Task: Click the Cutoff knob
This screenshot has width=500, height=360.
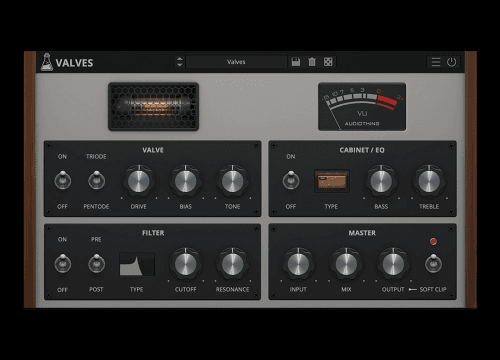Action: pos(186,264)
